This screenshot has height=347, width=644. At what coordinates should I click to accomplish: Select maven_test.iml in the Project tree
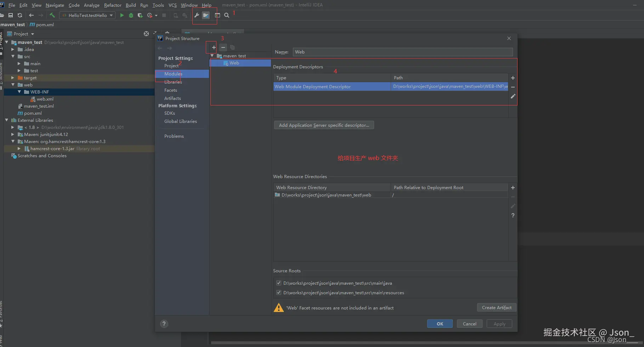[x=39, y=106]
